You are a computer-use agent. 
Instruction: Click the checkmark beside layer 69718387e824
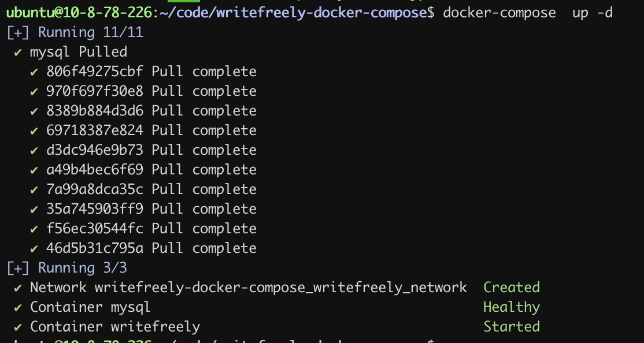[x=34, y=131]
